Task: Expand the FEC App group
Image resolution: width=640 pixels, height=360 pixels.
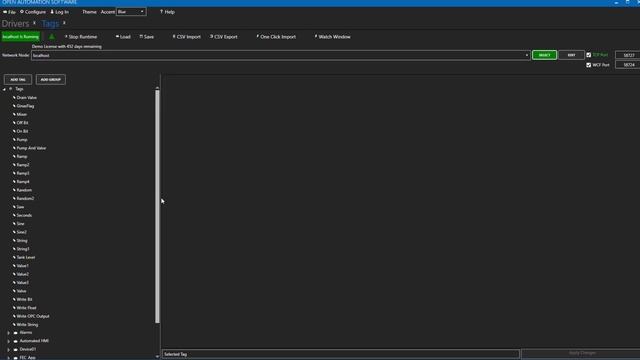Action: (x=9, y=358)
